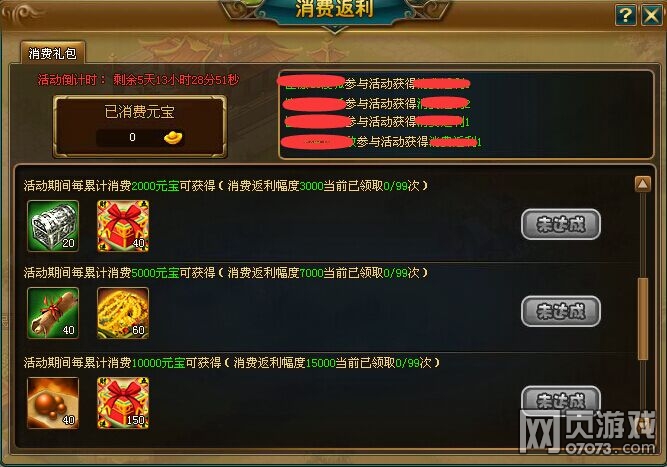The image size is (667, 467).
Task: Click the 已消费元宝 amount field showing 0
Action: pos(140,137)
